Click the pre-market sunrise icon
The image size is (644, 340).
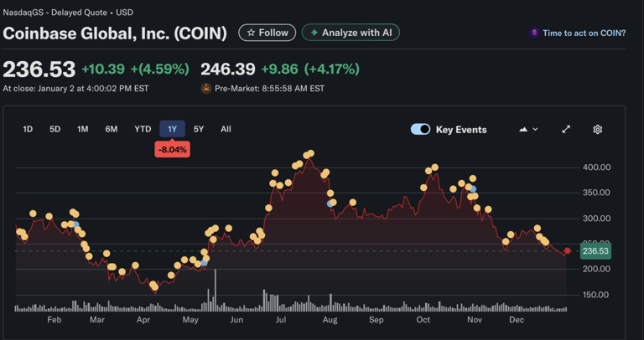point(205,88)
